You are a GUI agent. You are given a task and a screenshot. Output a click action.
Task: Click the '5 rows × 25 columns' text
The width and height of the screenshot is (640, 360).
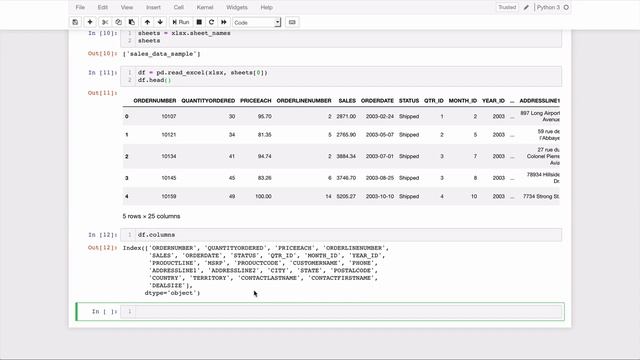click(151, 216)
